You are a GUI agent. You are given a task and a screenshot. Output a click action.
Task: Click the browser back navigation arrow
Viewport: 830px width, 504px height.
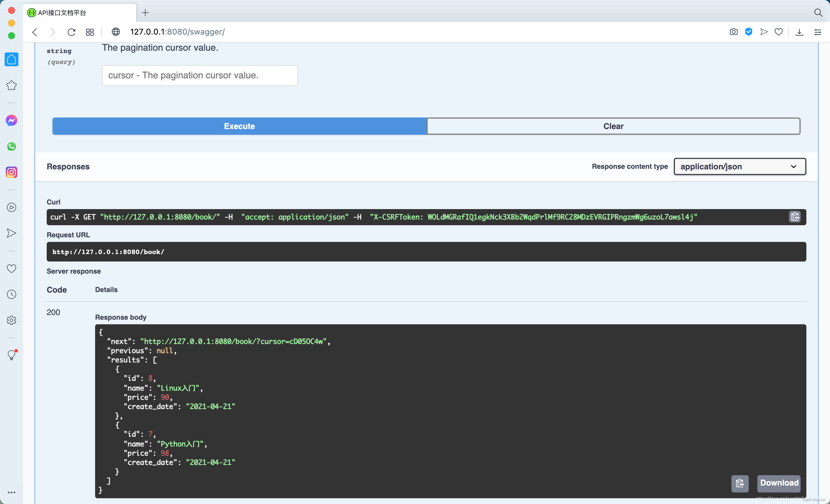35,32
